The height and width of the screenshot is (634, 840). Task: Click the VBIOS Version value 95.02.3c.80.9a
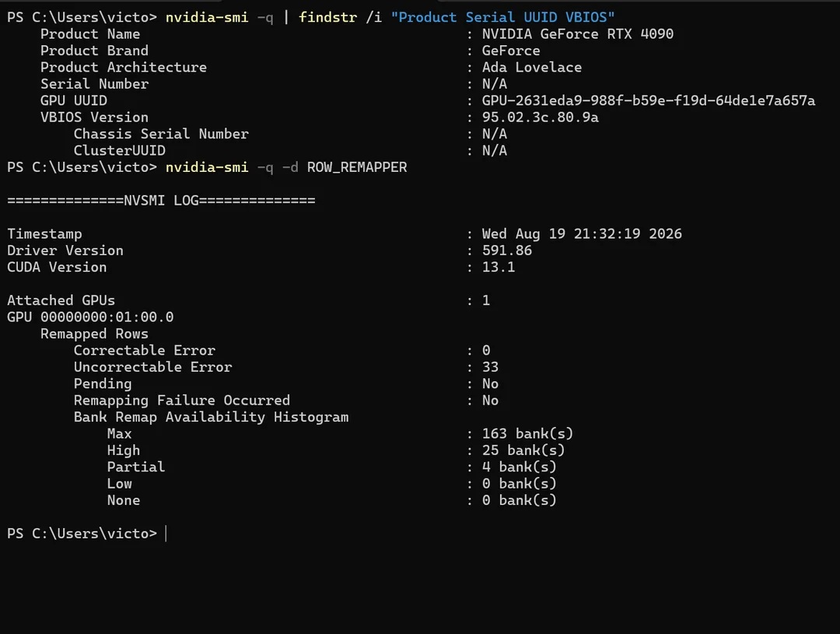coord(540,117)
